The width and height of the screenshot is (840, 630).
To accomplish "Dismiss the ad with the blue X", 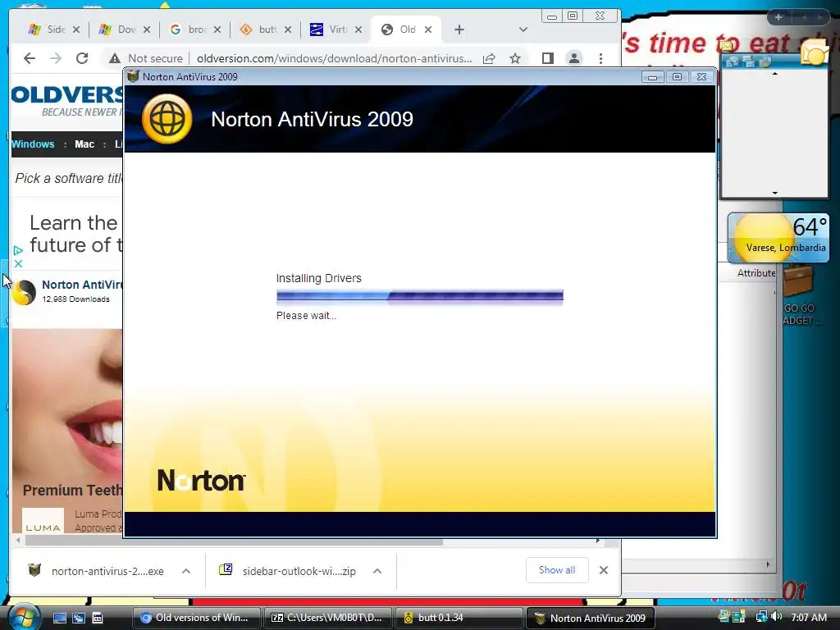I will coord(18,263).
